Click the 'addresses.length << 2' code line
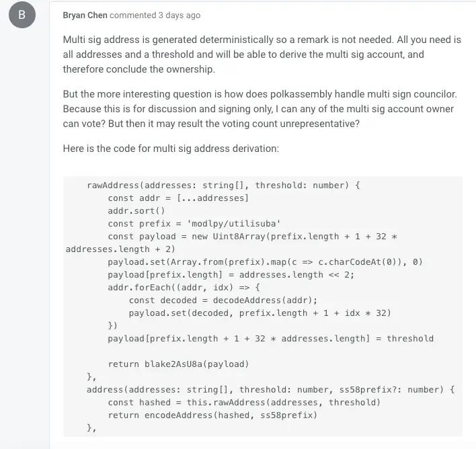 (x=231, y=274)
